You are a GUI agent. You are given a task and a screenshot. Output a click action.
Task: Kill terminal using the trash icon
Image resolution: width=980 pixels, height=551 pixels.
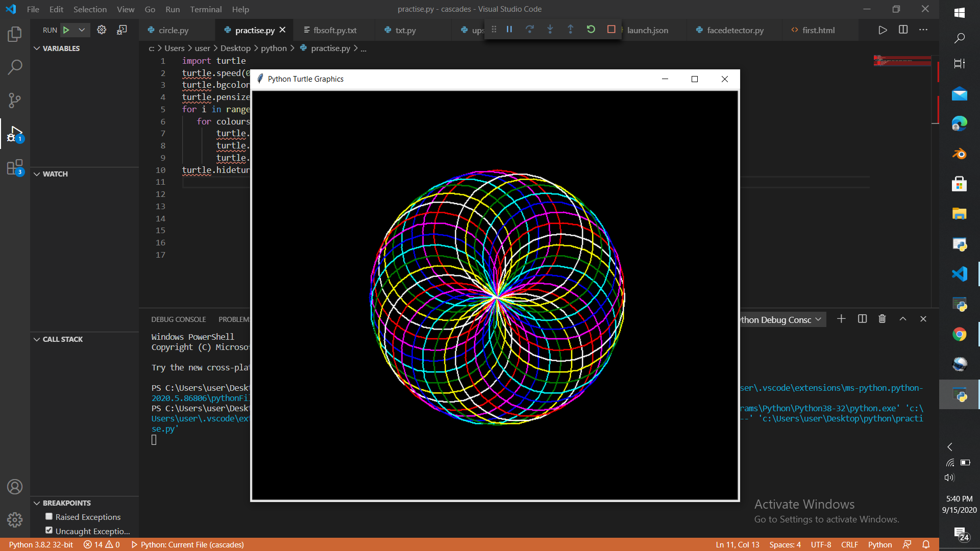click(882, 319)
